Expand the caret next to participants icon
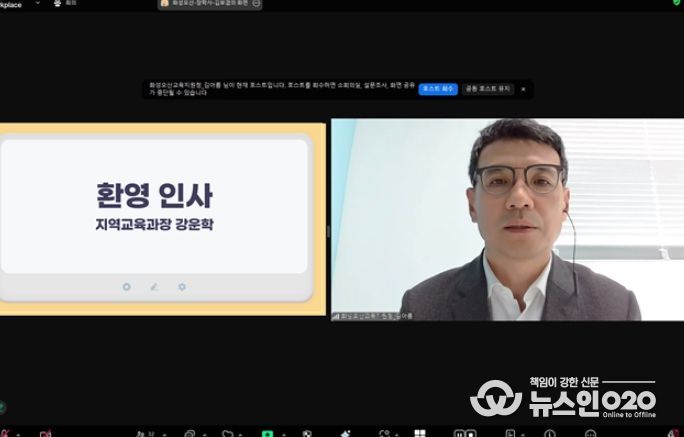This screenshot has height=437, width=684. pyautogui.click(x=164, y=435)
